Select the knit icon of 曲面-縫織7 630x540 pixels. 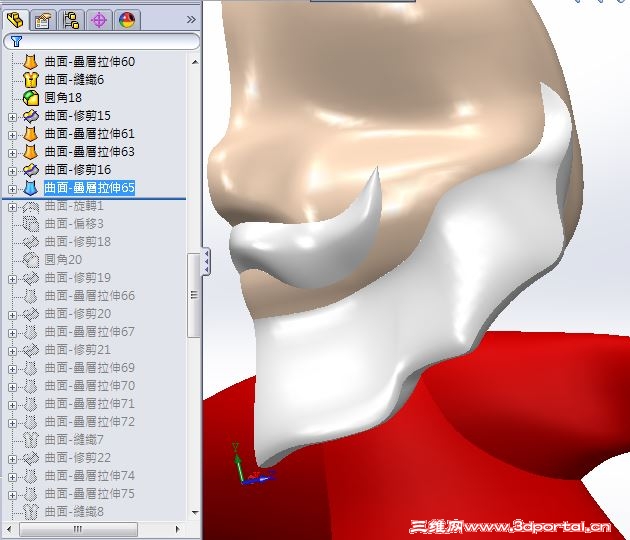(x=31, y=440)
